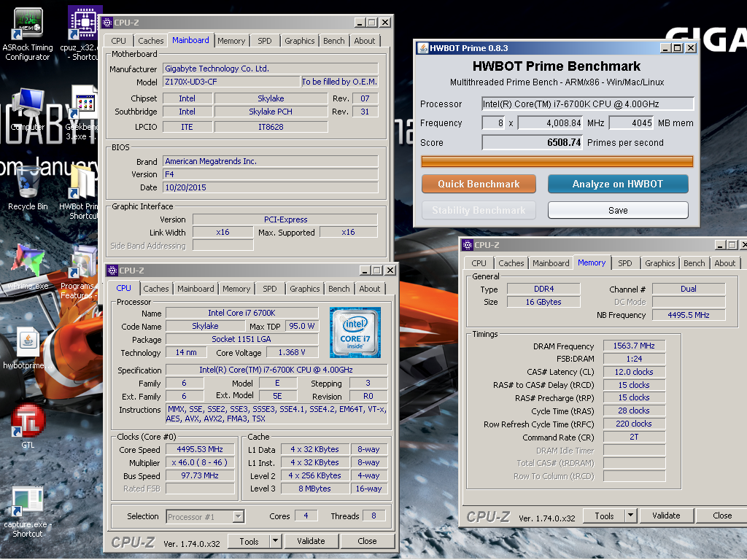Screen dimensions: 747x560
Task: Switch to Caches tab in Mainboard window
Action: coord(151,41)
